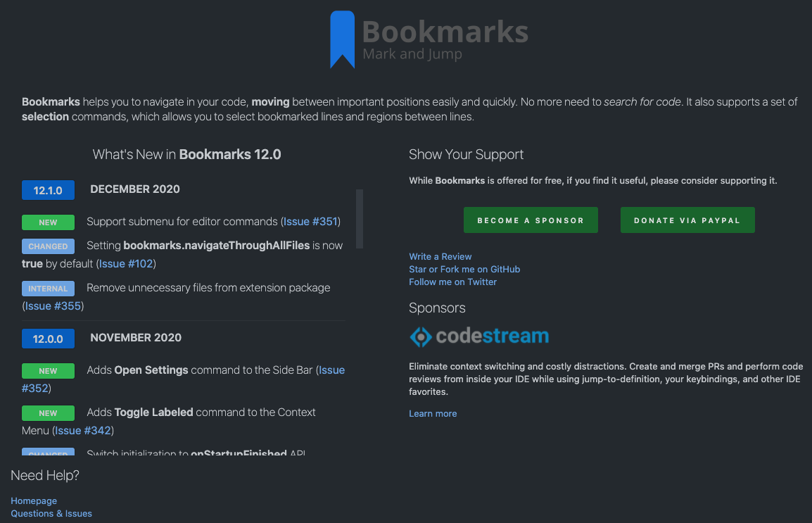Follow me on Twitter link
This screenshot has width=812, height=523.
click(452, 282)
